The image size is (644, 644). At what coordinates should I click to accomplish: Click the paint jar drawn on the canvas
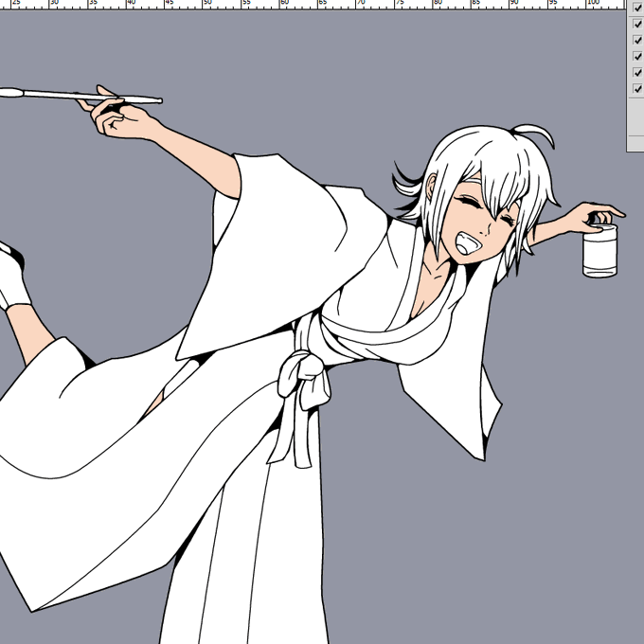pyautogui.click(x=600, y=251)
